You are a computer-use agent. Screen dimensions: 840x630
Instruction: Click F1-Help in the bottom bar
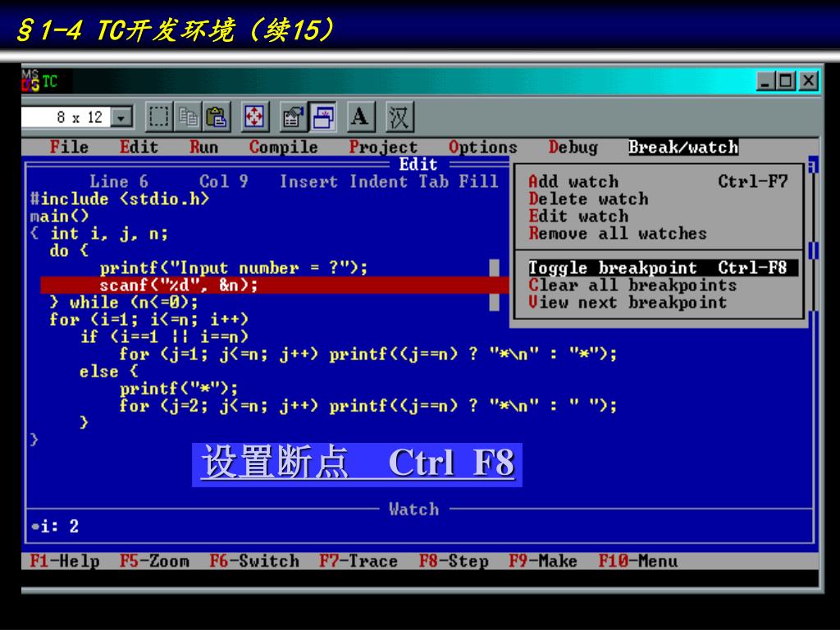[x=65, y=561]
